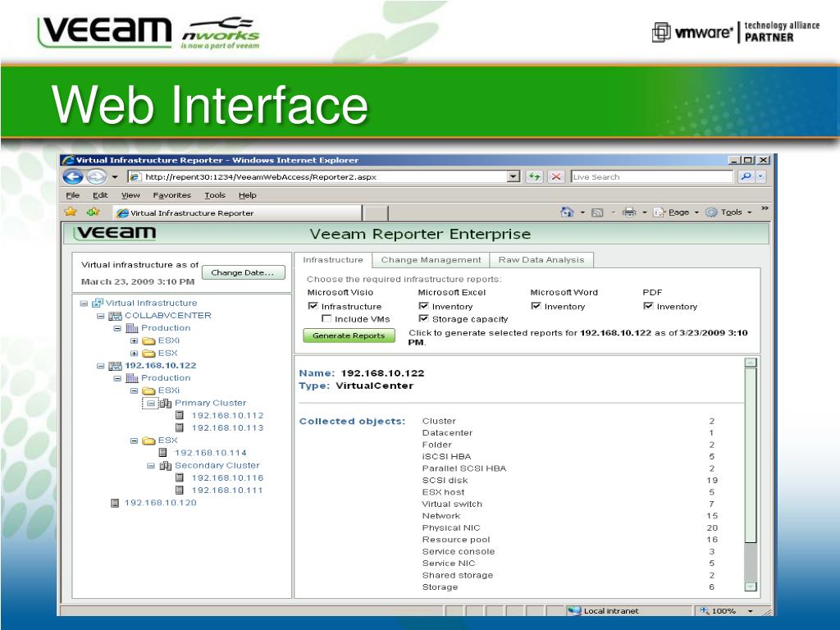Screen dimensions: 840x630
Task: Toggle Microsoft Word Inventory checkbox
Action: pos(536,306)
